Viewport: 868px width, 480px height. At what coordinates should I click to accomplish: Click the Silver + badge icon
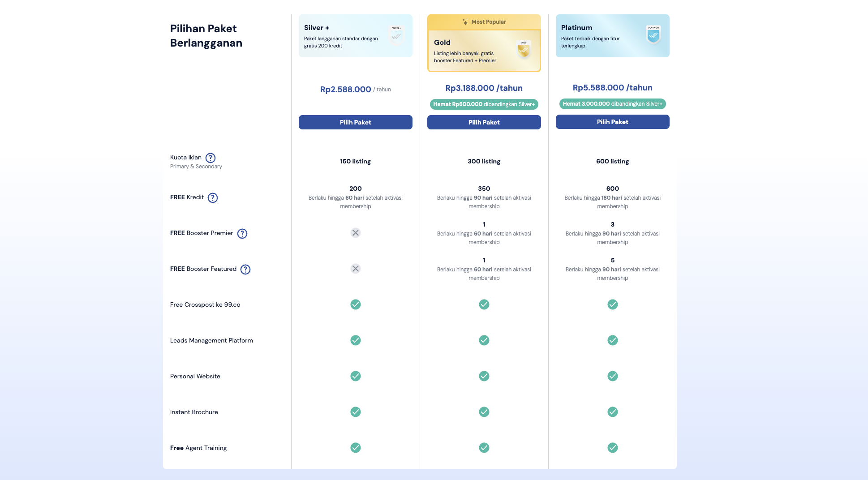[x=396, y=35]
